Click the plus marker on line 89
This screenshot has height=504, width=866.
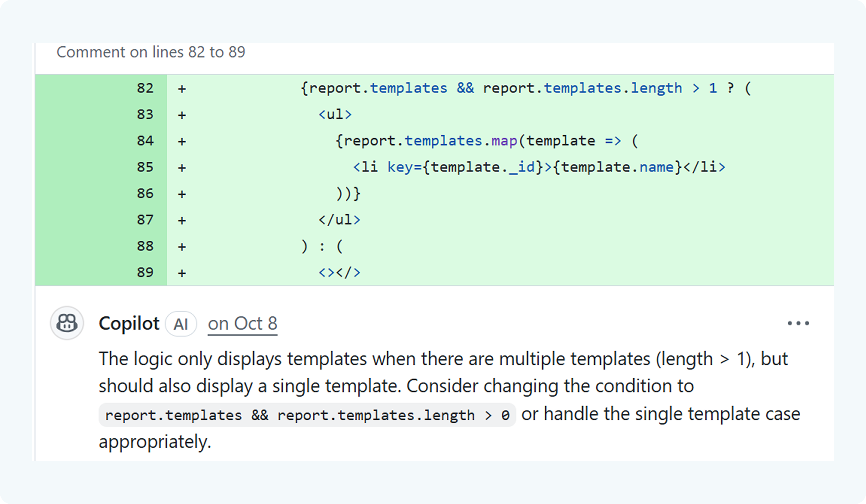pyautogui.click(x=182, y=273)
